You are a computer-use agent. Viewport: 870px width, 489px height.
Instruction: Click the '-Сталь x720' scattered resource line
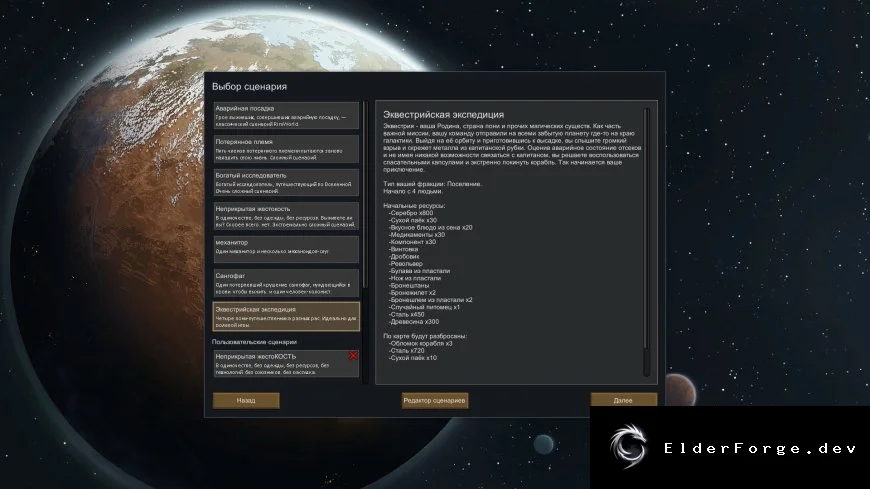406,350
